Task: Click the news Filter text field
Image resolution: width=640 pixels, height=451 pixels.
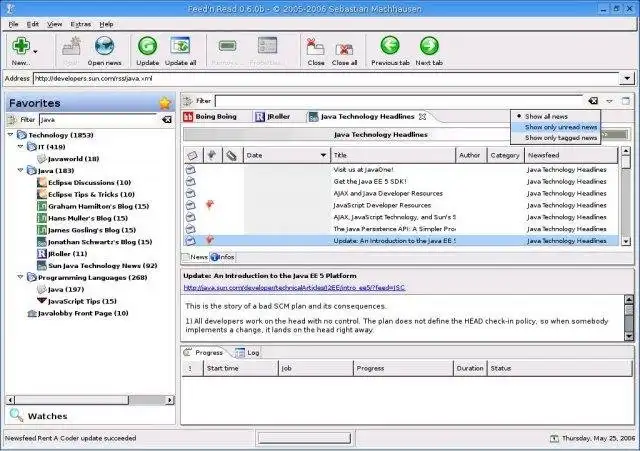Action: (x=399, y=101)
